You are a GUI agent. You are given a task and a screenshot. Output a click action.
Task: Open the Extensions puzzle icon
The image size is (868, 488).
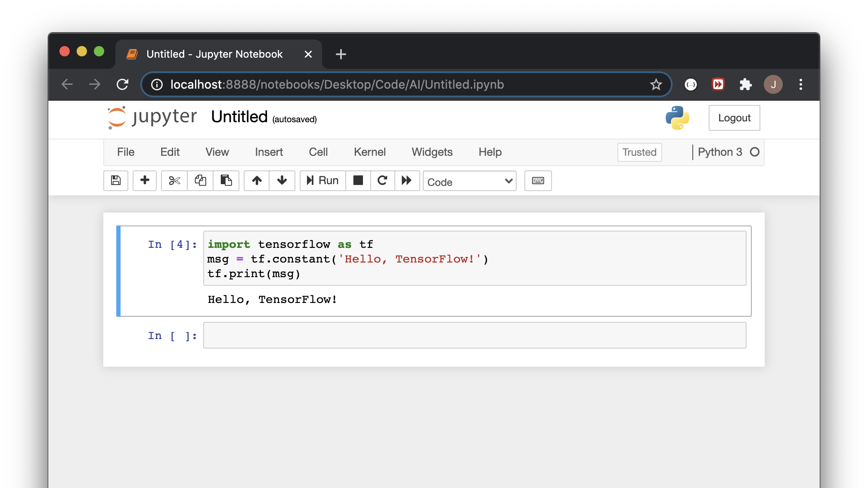point(745,84)
